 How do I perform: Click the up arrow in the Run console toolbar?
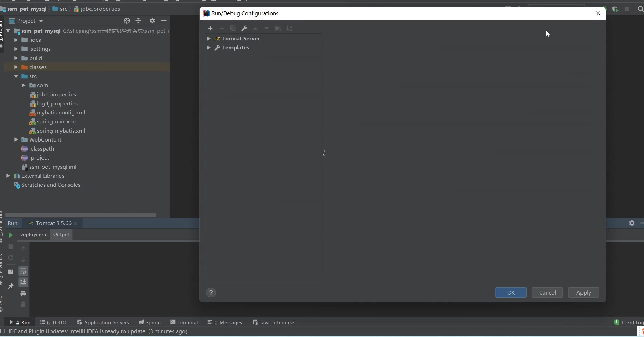(x=23, y=249)
